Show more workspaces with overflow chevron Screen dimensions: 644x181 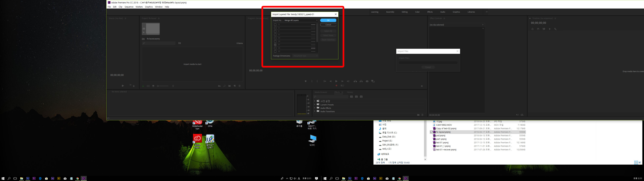487,12
